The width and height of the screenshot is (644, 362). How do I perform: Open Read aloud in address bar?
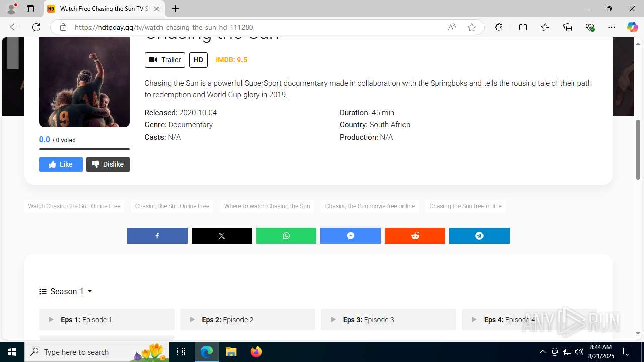(x=452, y=27)
